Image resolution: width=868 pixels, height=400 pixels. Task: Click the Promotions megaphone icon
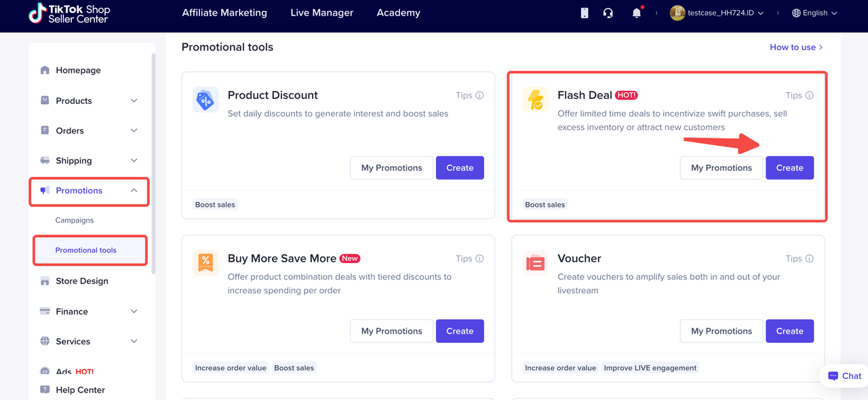(45, 191)
